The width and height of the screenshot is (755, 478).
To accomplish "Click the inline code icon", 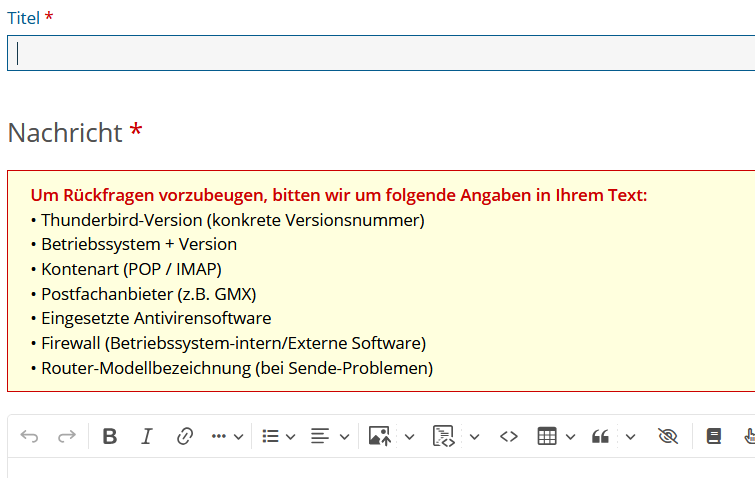I will 509,436.
